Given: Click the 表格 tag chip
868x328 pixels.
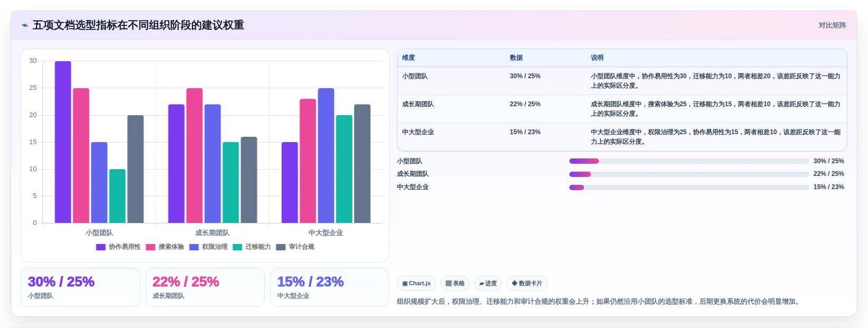Looking at the screenshot, I should (455, 284).
